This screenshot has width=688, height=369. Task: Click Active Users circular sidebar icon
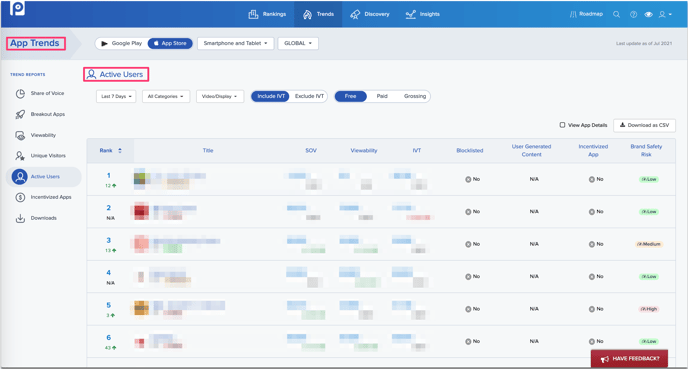tap(20, 176)
